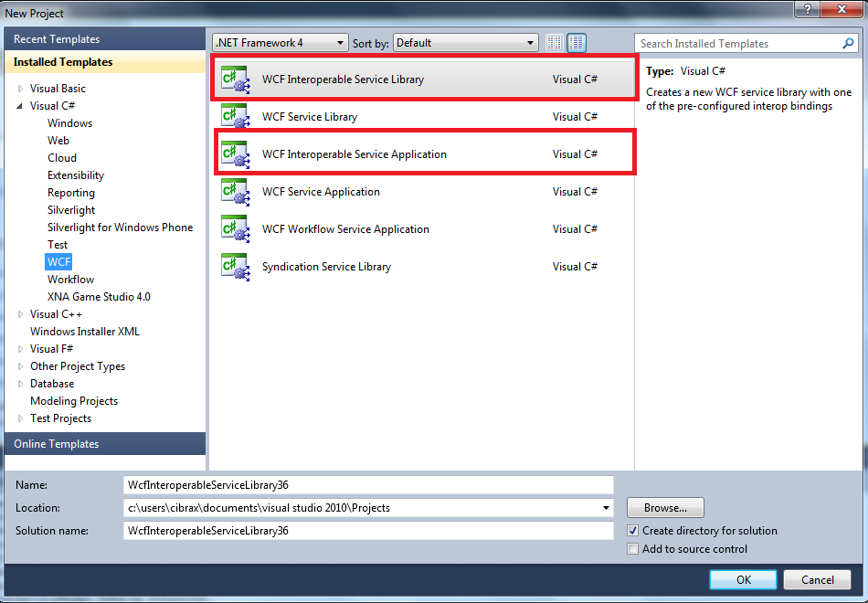
Task: Select the Extensibility template category
Action: pos(76,175)
